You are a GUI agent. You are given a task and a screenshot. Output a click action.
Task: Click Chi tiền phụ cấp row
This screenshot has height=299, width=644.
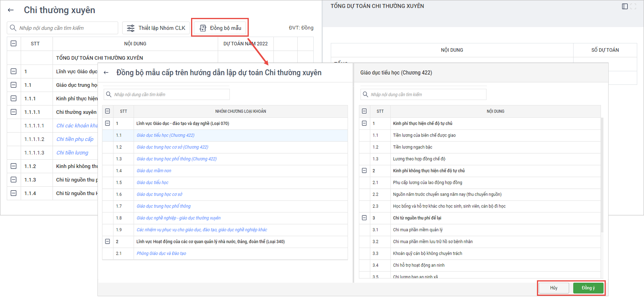tap(75, 139)
